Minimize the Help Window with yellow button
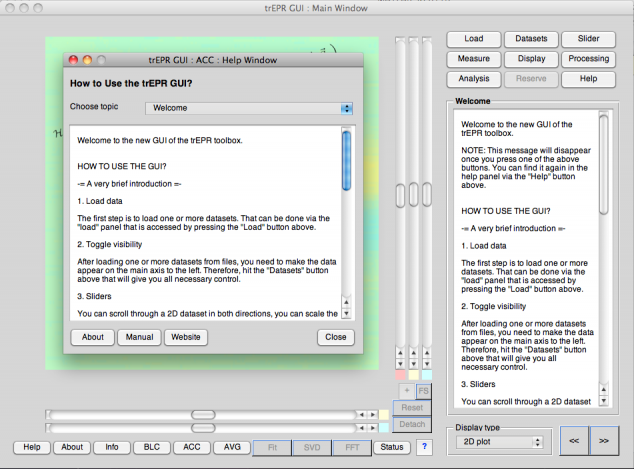The height and width of the screenshot is (469, 634). (87, 60)
